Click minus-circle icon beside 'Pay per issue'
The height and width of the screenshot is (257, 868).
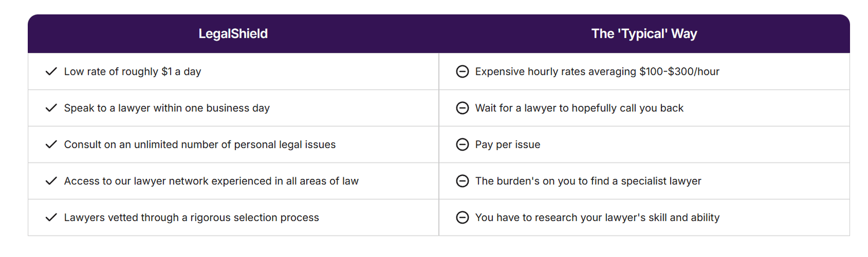[x=462, y=145]
